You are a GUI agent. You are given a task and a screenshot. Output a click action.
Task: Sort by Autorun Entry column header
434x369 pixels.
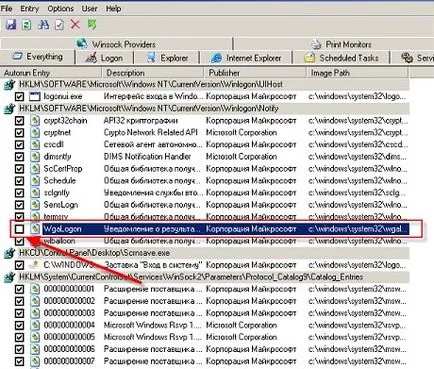coord(51,73)
